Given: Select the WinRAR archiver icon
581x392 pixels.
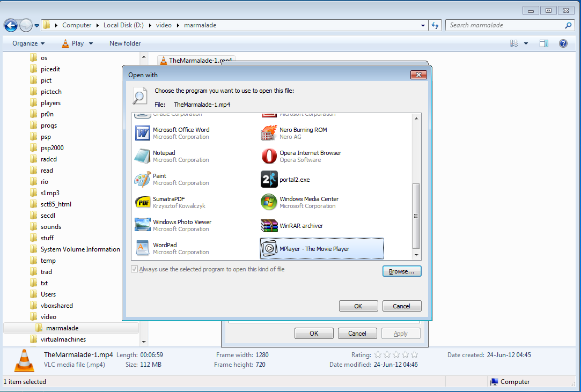Looking at the screenshot, I should 269,225.
